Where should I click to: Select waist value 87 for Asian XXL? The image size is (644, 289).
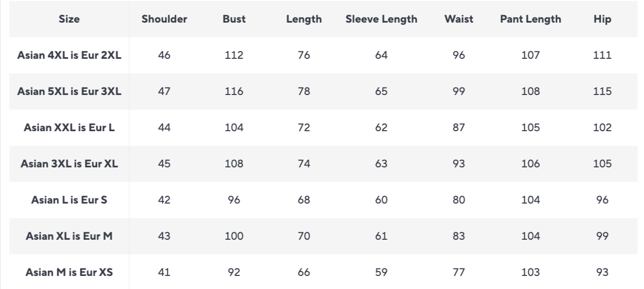click(458, 128)
